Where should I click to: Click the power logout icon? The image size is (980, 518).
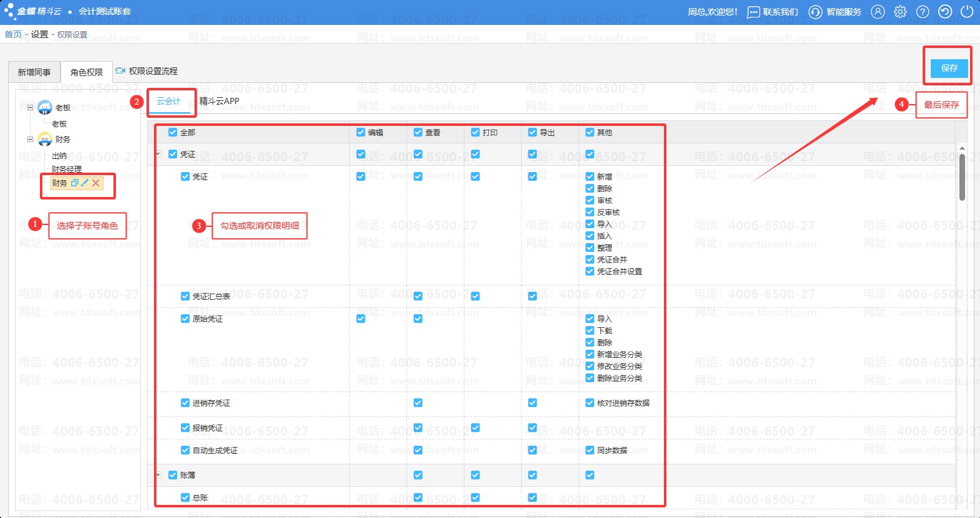[x=967, y=12]
